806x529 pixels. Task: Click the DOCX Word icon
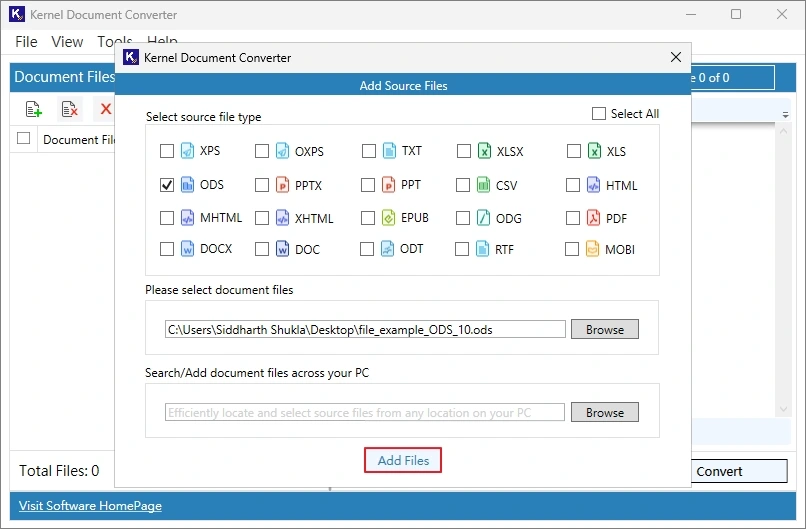188,249
